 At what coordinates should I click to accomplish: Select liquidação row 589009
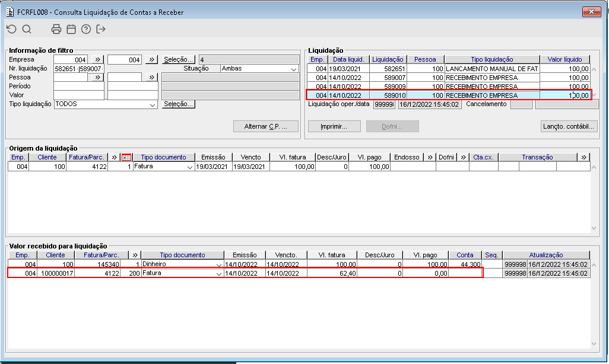[x=449, y=87]
